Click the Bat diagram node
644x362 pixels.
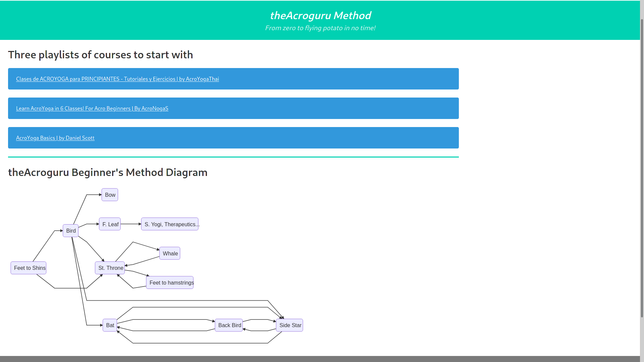tap(110, 325)
